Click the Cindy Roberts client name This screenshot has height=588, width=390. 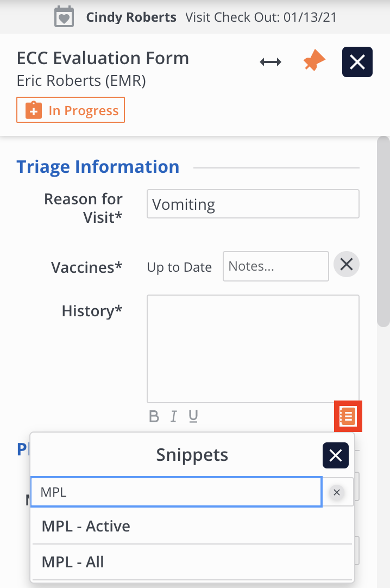(131, 17)
